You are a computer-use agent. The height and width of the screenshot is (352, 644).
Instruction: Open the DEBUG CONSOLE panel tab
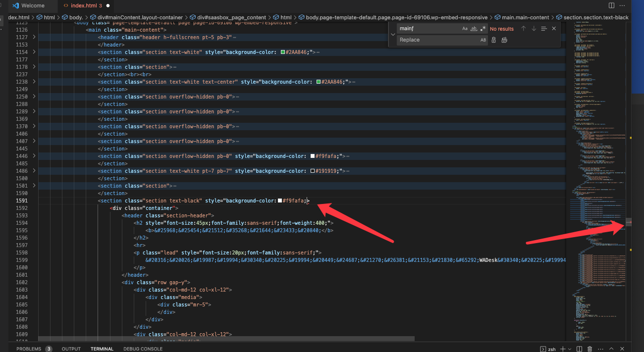(143, 349)
